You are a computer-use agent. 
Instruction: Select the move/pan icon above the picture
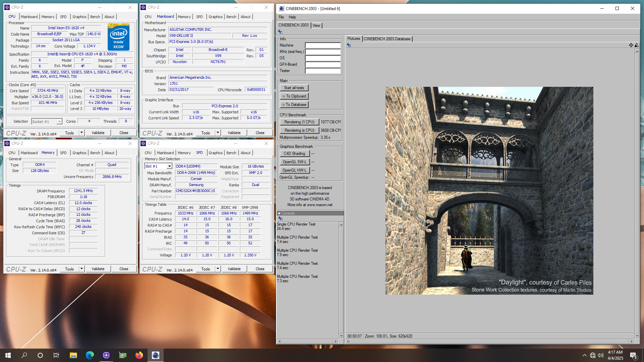[x=631, y=45]
